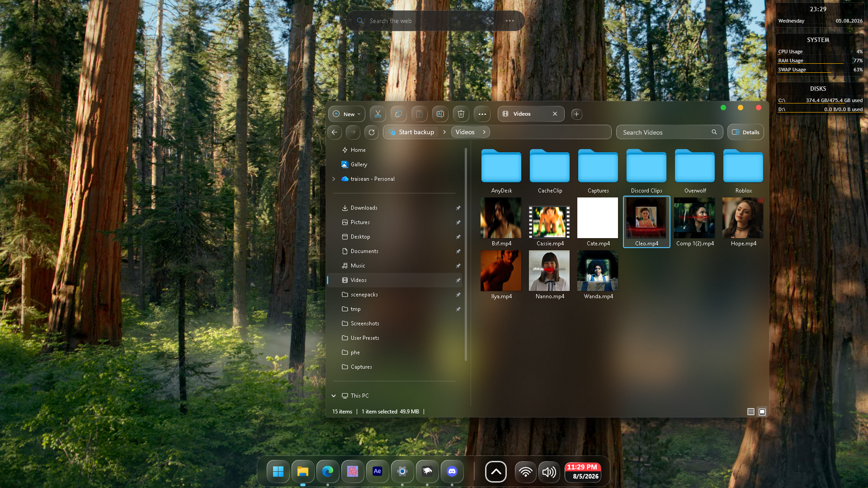Image resolution: width=868 pixels, height=488 pixels.
Task: Open After Effects from the taskbar
Action: [377, 472]
